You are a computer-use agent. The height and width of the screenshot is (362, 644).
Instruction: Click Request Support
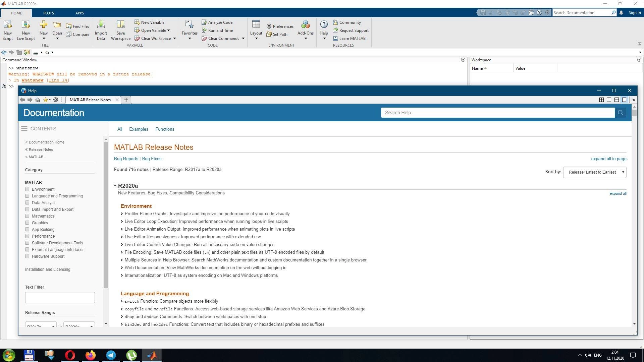(351, 30)
